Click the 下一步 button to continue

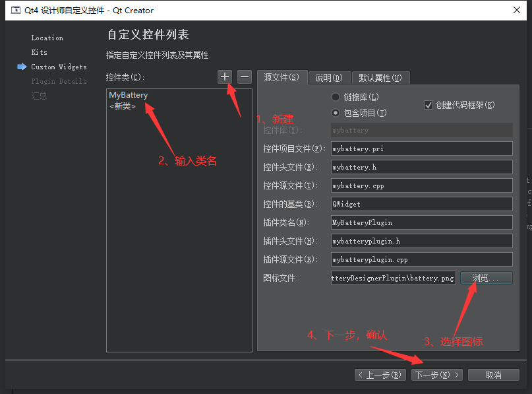click(436, 375)
